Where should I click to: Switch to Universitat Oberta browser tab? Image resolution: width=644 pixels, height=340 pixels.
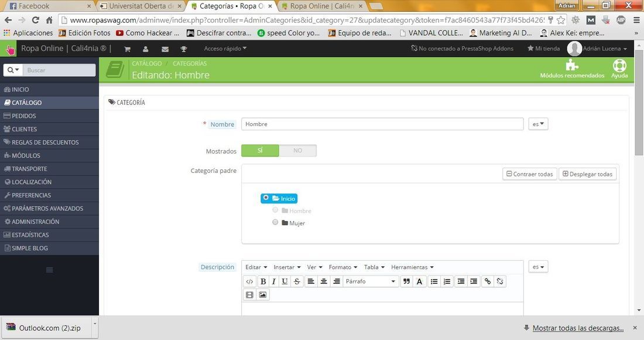point(140,6)
